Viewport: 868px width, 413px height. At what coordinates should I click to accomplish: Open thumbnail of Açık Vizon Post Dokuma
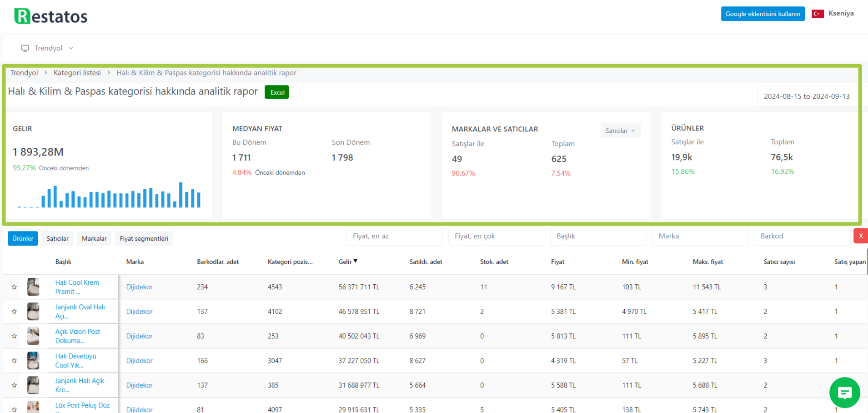[33, 336]
